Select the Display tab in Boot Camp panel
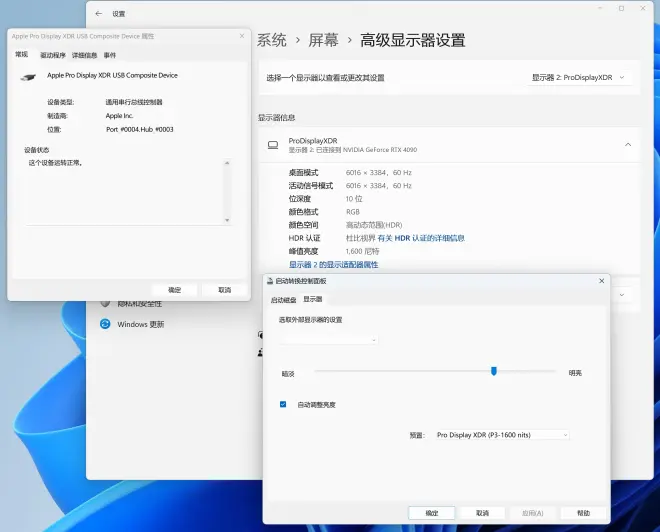 pyautogui.click(x=313, y=299)
